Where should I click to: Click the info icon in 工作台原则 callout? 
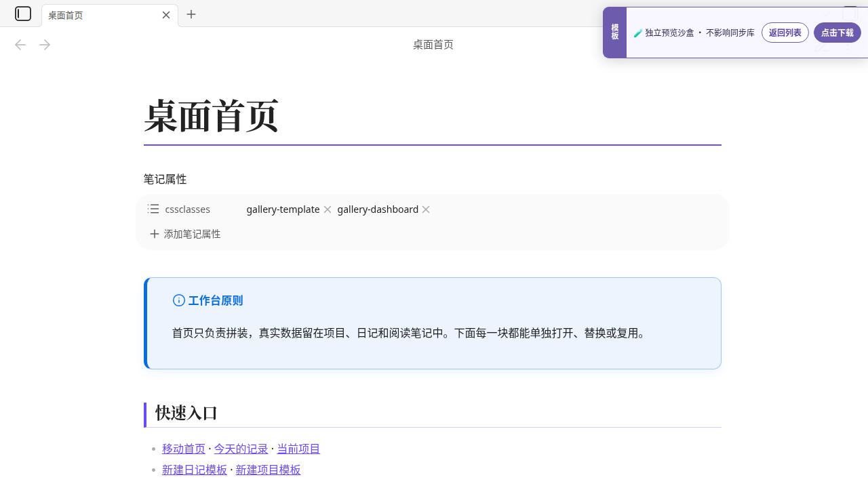coord(179,300)
